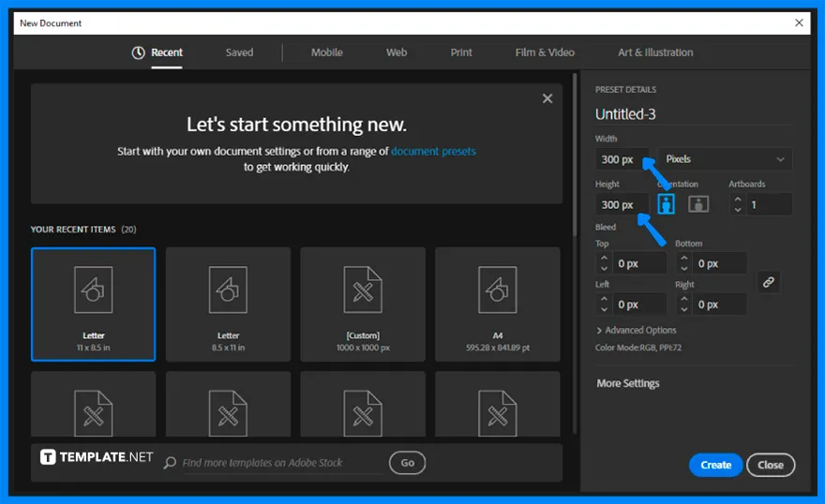Select the first Letter 11 x 8.5 in preset
Image resolution: width=825 pixels, height=504 pixels.
94,304
